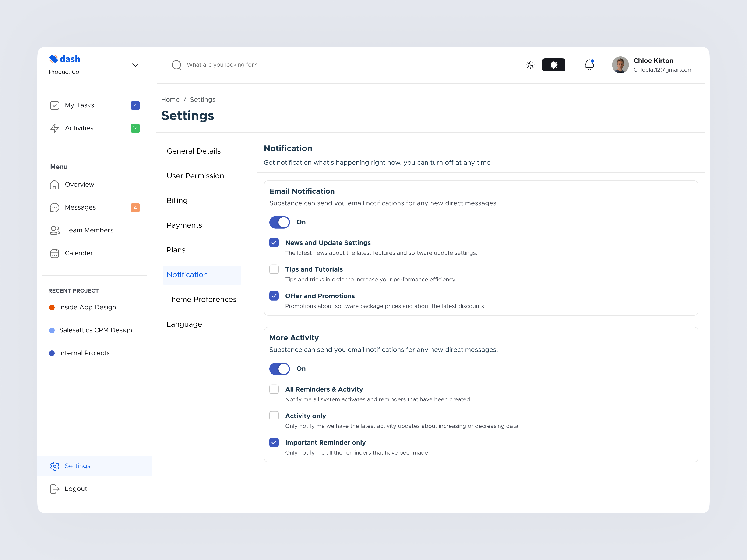Screen dimensions: 747x560
Task: Turn off the Email Notification toggle
Action: (x=279, y=222)
